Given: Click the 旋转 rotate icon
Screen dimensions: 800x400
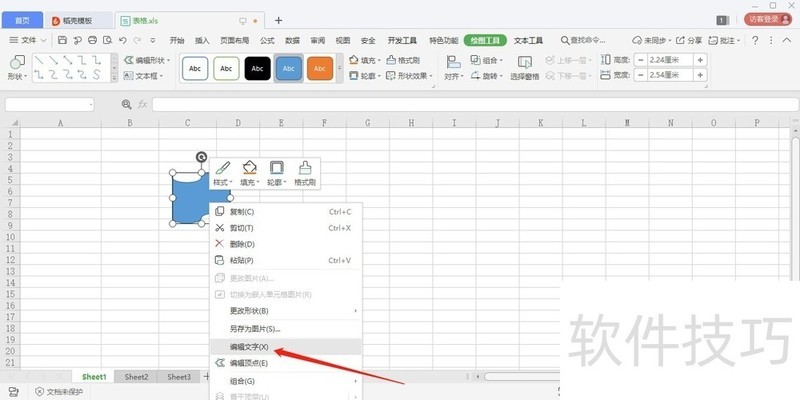Looking at the screenshot, I should [475, 76].
